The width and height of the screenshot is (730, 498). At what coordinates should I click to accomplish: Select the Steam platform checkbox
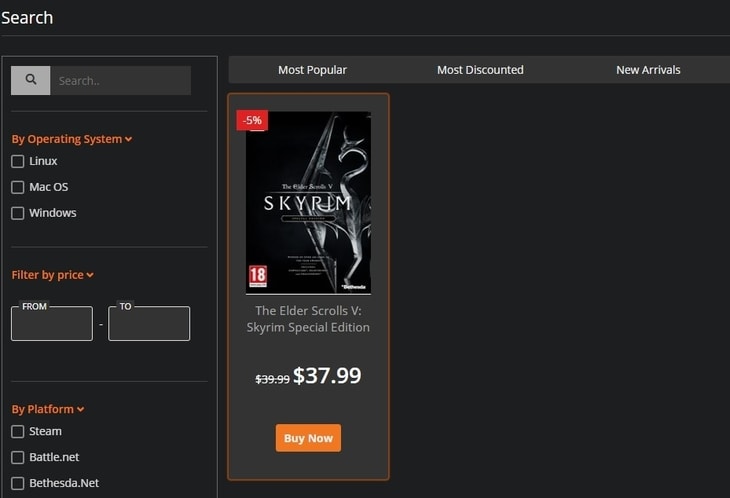click(18, 432)
